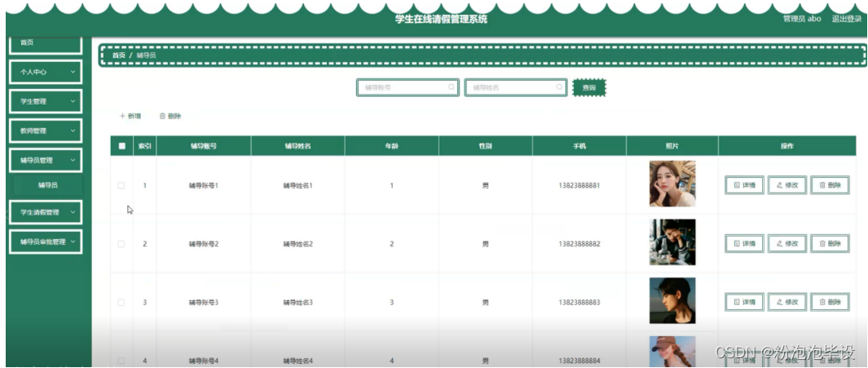Click the plus icon of 新增
Screen dimensions: 868x368
[122, 117]
